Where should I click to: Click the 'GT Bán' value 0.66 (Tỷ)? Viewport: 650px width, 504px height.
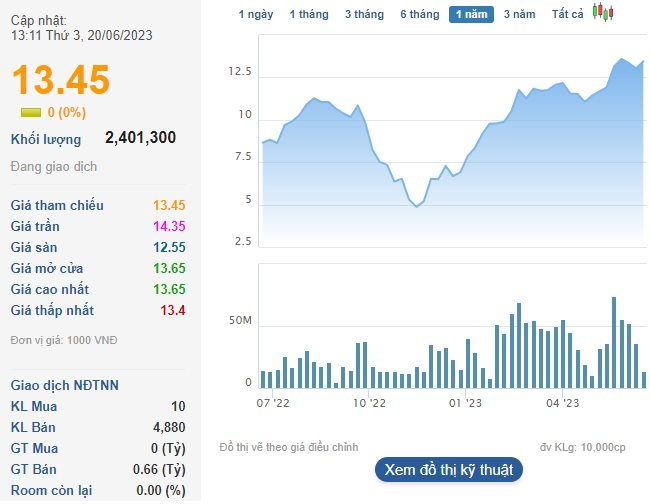tap(159, 470)
